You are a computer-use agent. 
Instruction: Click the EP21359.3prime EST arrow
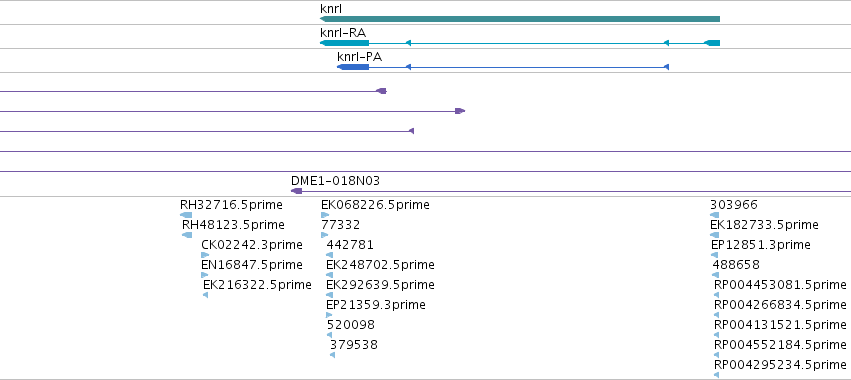(329, 315)
